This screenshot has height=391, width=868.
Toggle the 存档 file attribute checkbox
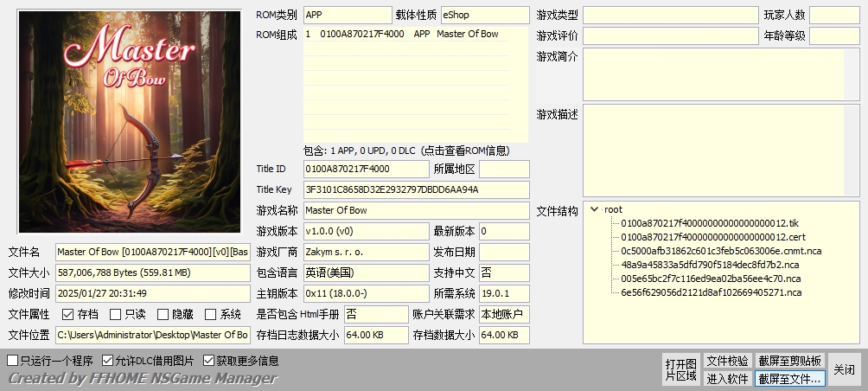[x=67, y=315]
